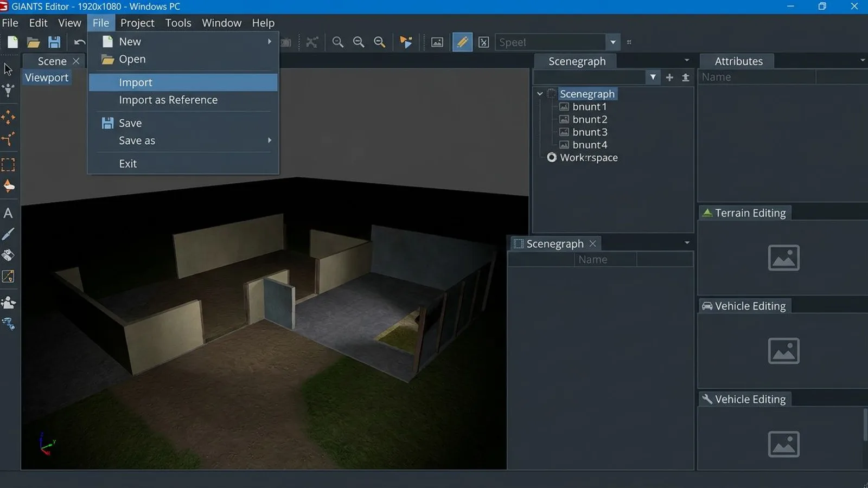The image size is (868, 488).
Task: Click the square diagonal-line tool in left toolbar
Action: (8, 277)
